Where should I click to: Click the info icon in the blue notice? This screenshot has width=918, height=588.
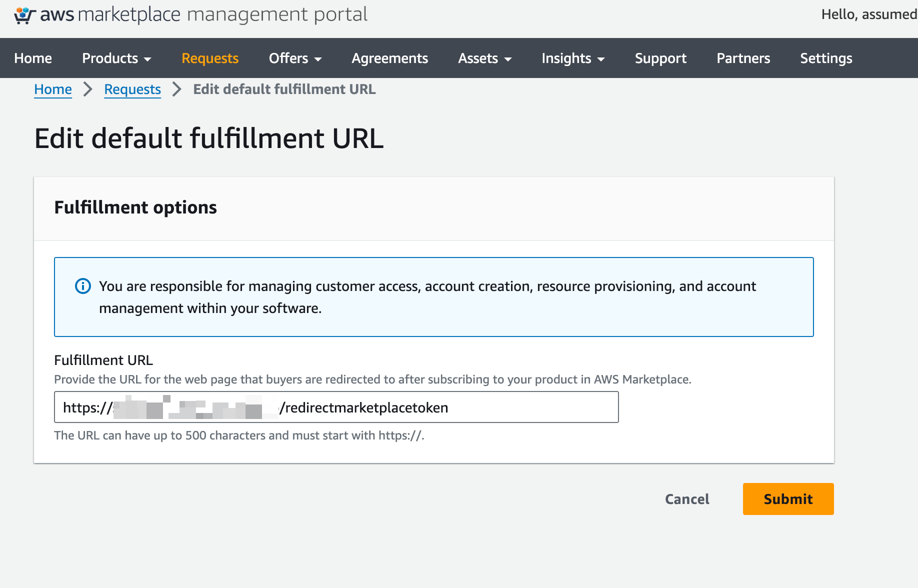point(83,286)
